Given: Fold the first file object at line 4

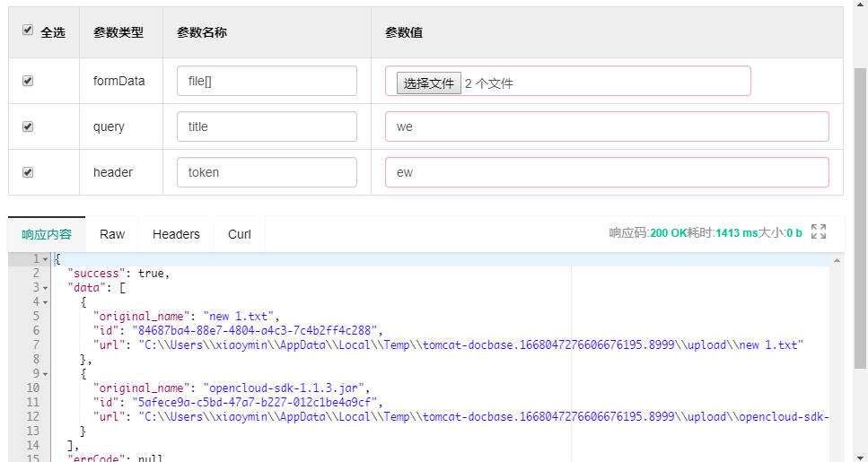Looking at the screenshot, I should 46,302.
